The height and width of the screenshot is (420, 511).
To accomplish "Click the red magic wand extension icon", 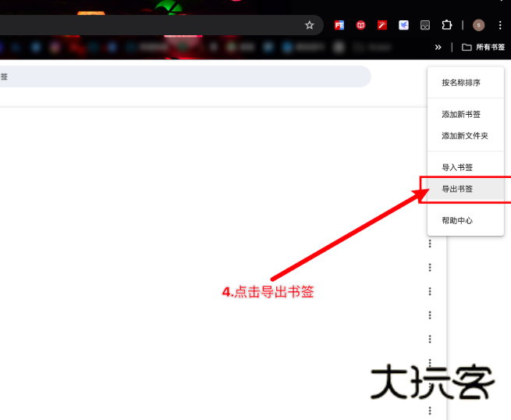I will point(382,25).
